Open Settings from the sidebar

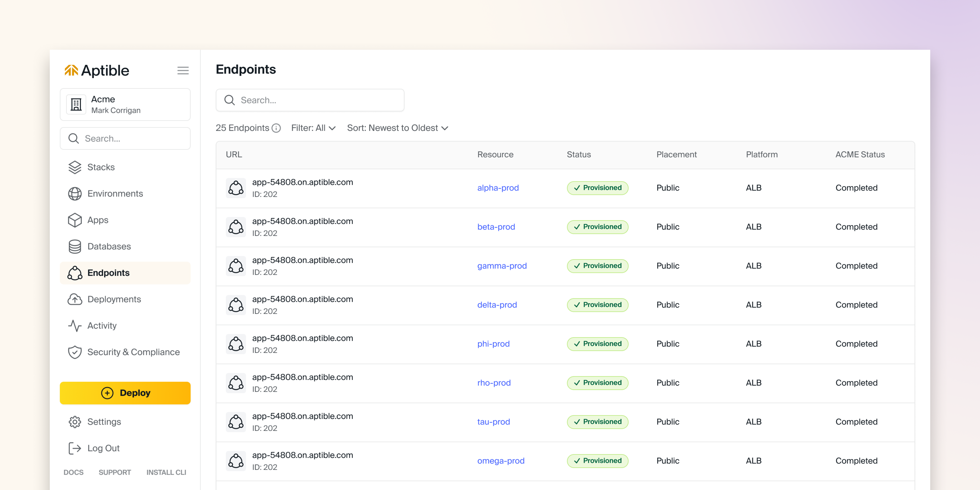(x=104, y=421)
